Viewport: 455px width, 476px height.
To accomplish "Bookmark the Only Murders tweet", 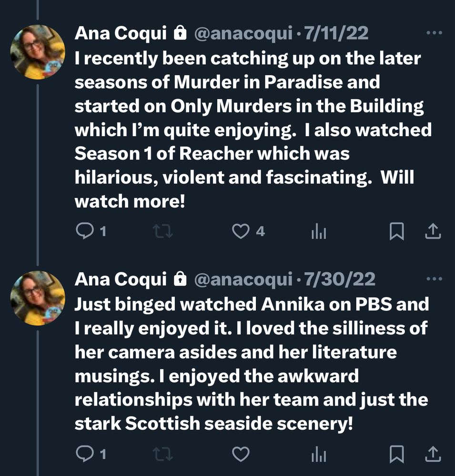I will 396,231.
